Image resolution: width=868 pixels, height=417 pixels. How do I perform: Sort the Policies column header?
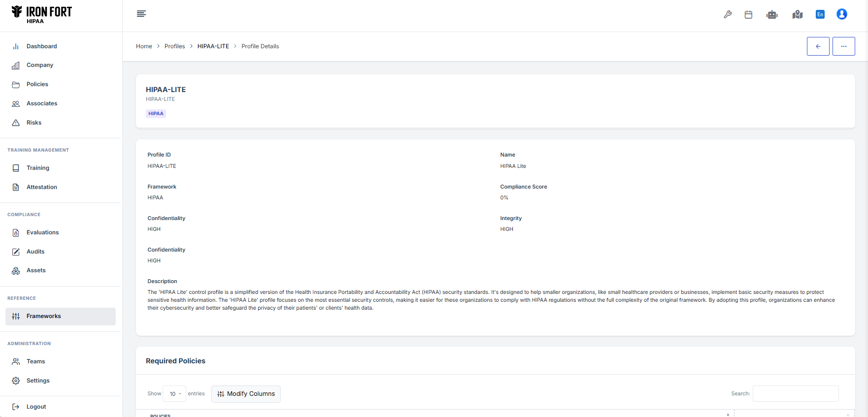click(x=161, y=415)
